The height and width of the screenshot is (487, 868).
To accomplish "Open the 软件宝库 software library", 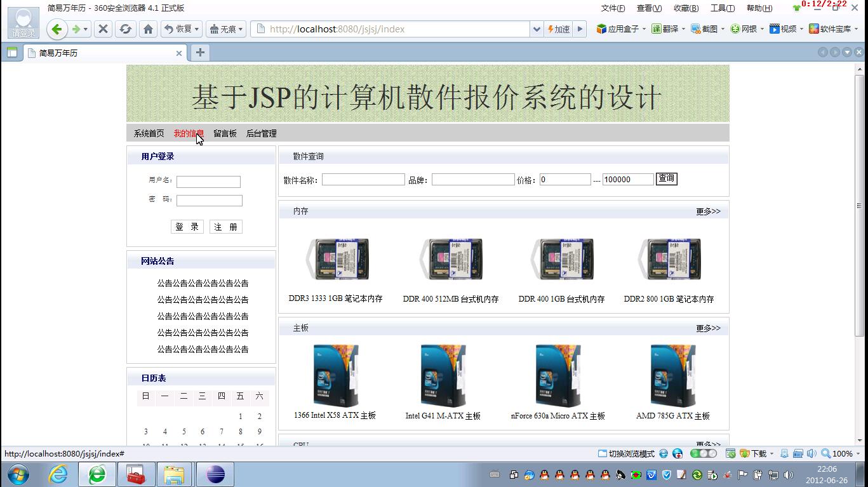I will tap(830, 29).
